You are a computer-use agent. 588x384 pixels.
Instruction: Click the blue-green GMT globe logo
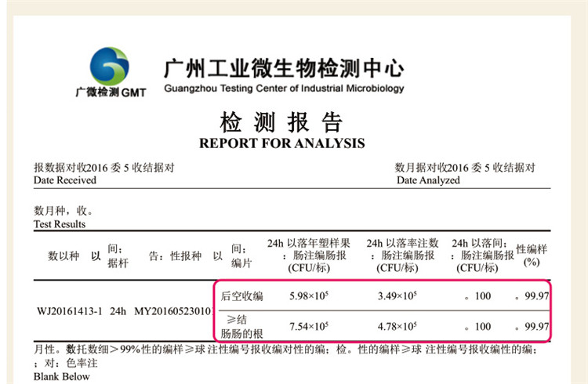pyautogui.click(x=110, y=66)
